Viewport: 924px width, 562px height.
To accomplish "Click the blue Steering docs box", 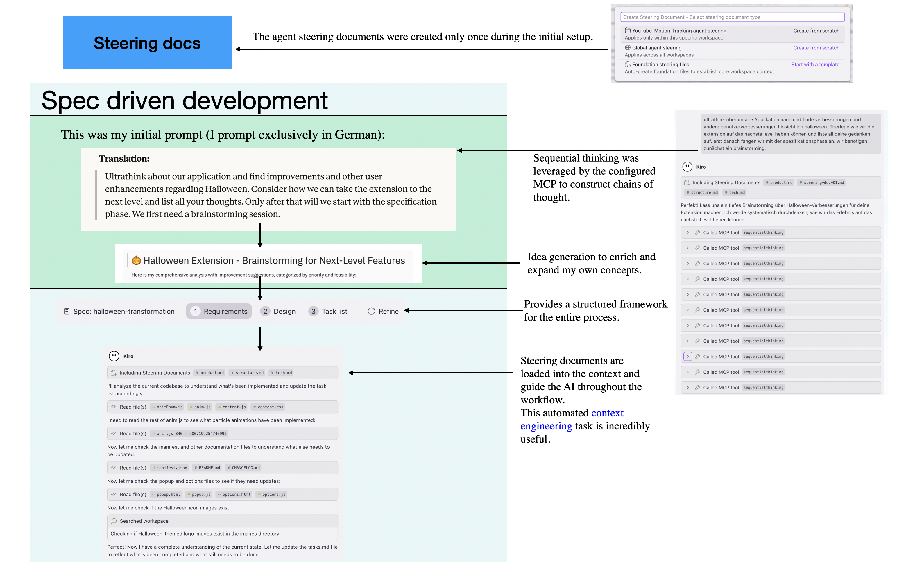I will (x=147, y=42).
